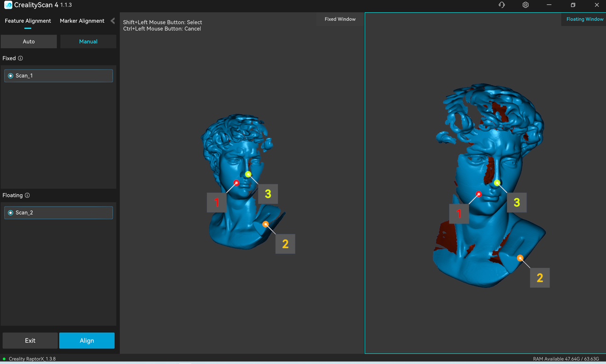The height and width of the screenshot is (364, 606).
Task: Click the Creality RaptorX_1.3.8 device status
Action: (x=32, y=359)
